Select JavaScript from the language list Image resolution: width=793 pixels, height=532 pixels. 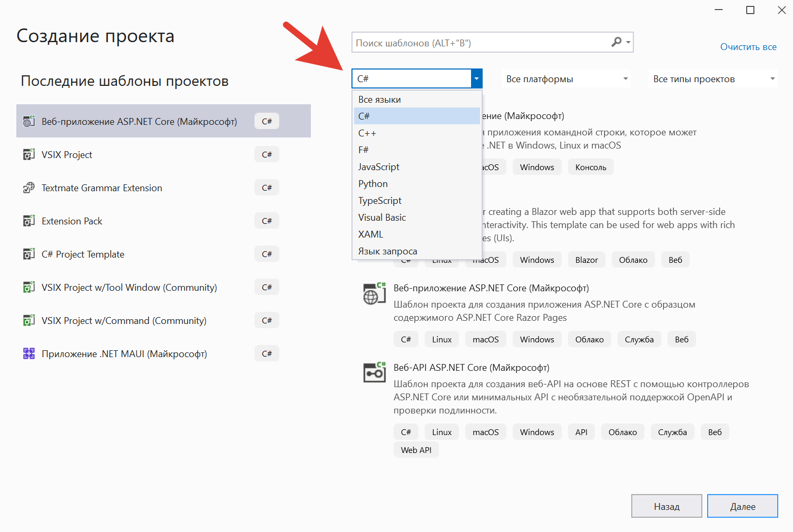coord(417,166)
